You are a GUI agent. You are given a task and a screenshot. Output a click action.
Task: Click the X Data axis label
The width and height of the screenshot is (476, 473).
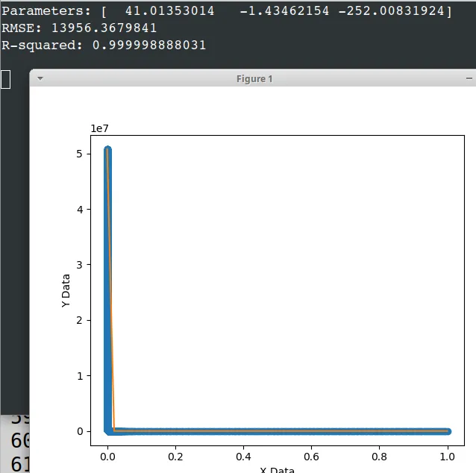coord(277,470)
